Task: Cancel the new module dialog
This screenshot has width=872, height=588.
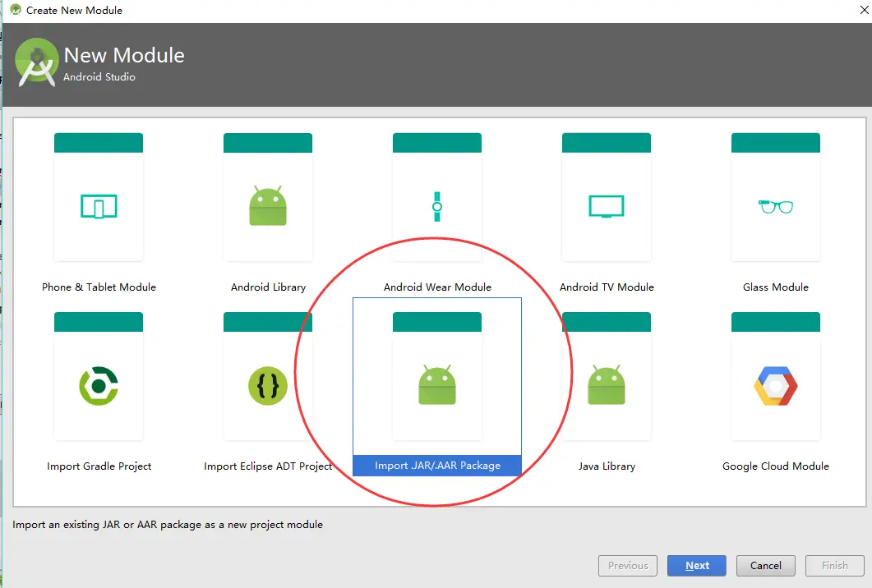Action: coord(766,565)
